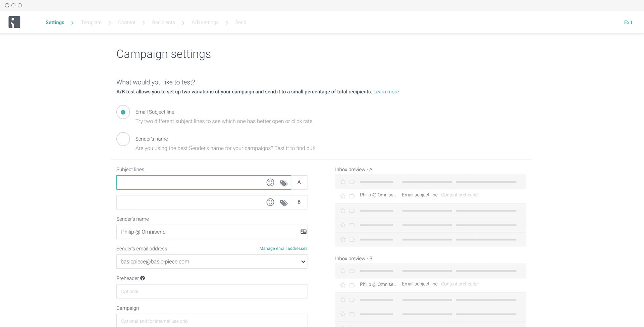This screenshot has width=644, height=327.
Task: Click the Sender's name input field
Action: [212, 232]
